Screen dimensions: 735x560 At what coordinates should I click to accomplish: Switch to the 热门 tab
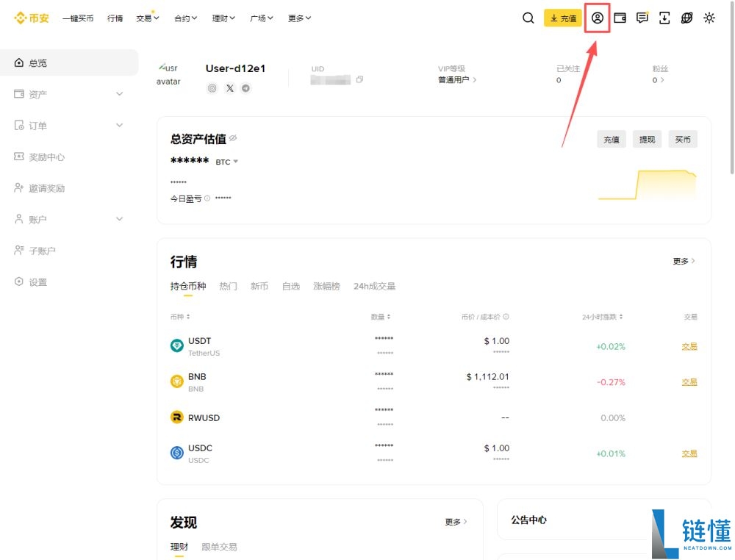tap(228, 287)
